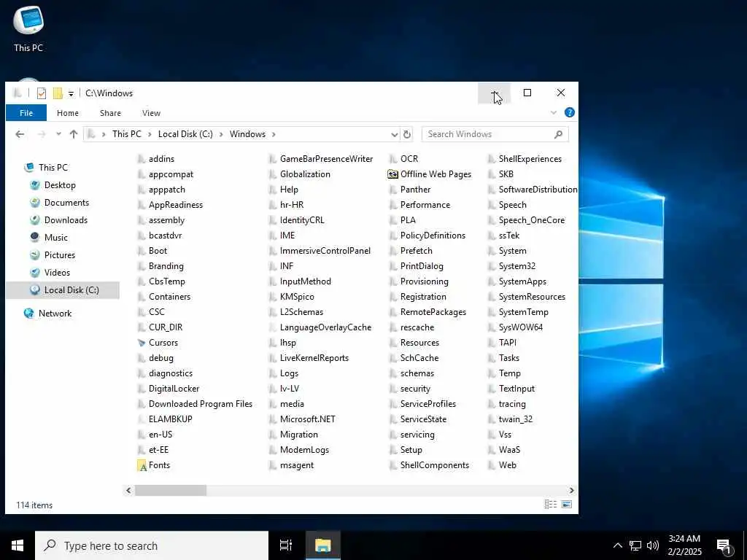This screenshot has width=747, height=560.
Task: Click the scroll left arrow
Action: (x=128, y=491)
